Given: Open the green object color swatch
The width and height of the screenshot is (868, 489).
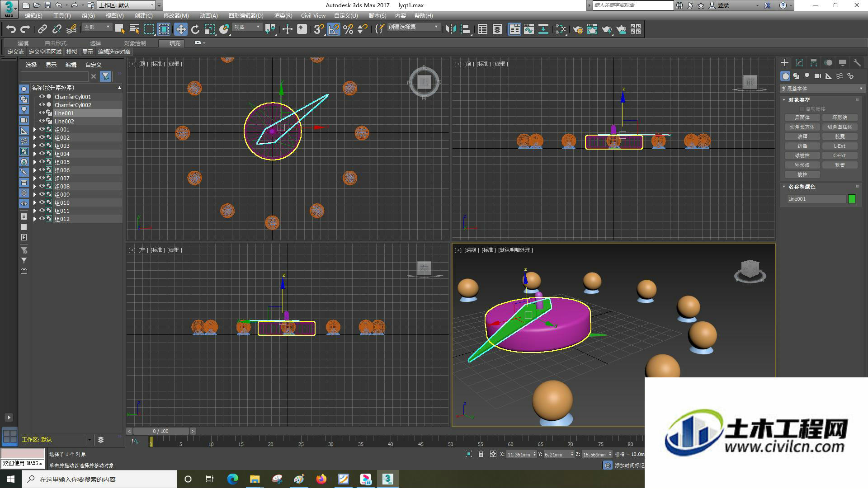Looking at the screenshot, I should pos(852,199).
